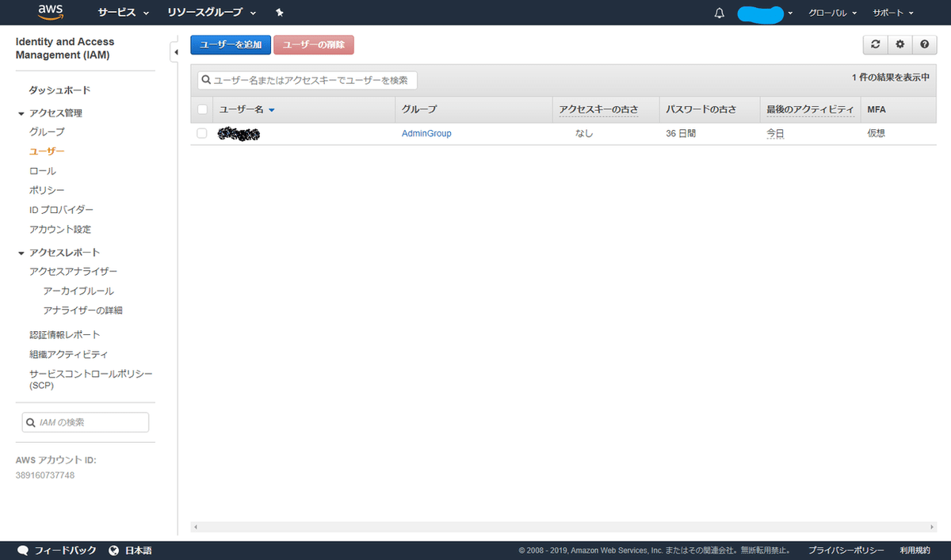This screenshot has width=951, height=560.
Task: Open the グローバル region dropdown
Action: point(833,13)
